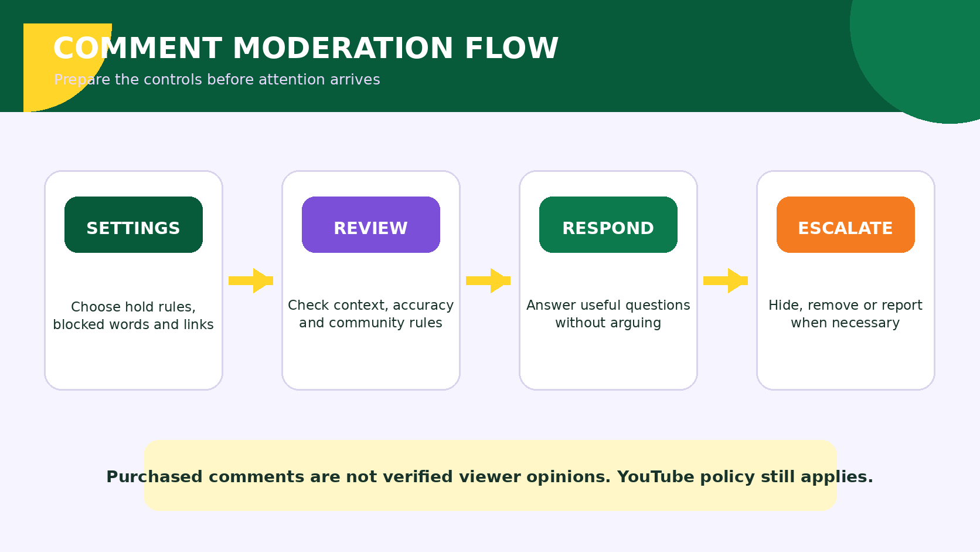Click the SETTINGS label pill
Screen dimensions: 980x552
click(134, 225)
